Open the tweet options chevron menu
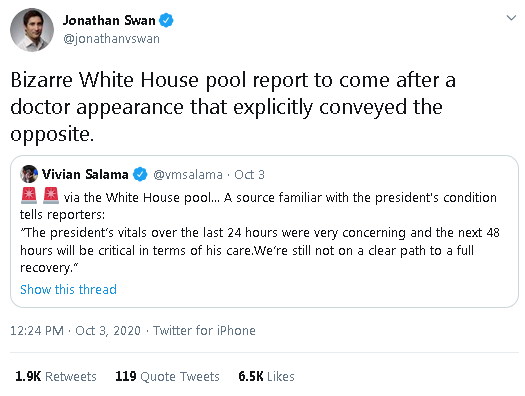Viewport: 525px width, 396px height. (511, 18)
